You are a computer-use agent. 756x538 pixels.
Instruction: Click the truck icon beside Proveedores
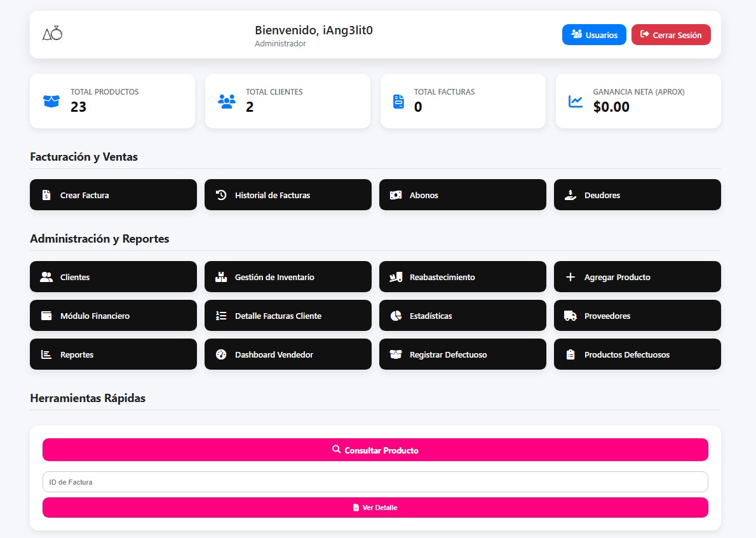pos(570,316)
